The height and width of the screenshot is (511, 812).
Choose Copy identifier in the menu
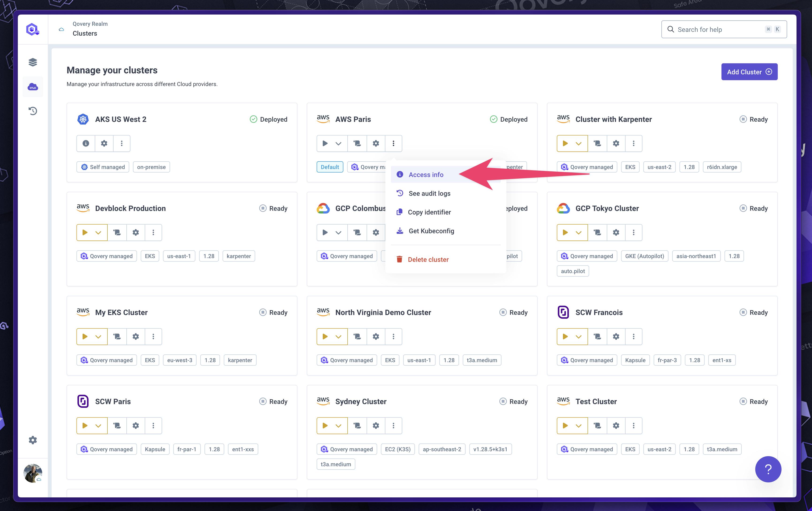pyautogui.click(x=446, y=212)
